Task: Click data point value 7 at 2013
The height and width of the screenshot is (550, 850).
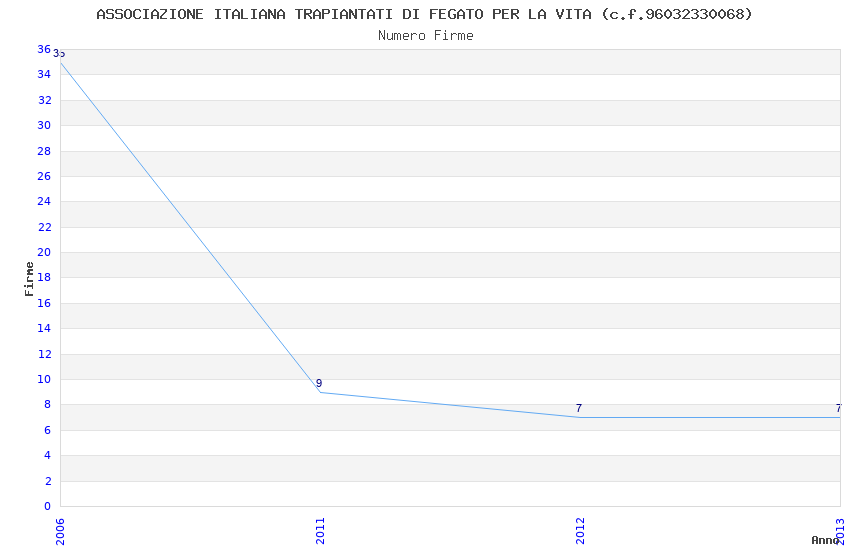Action: click(x=838, y=408)
